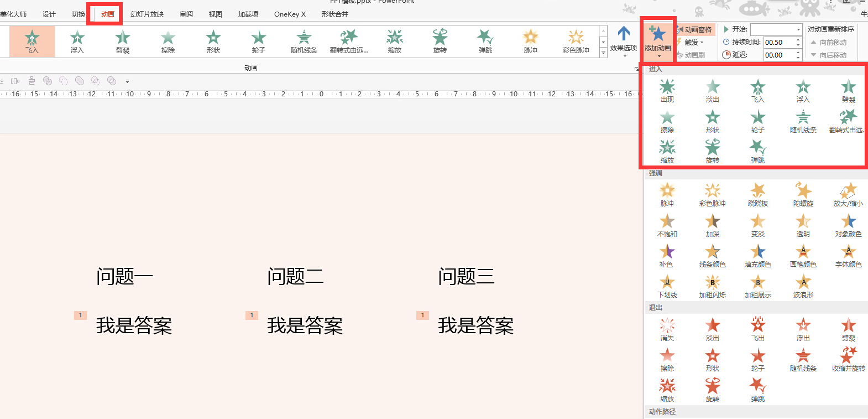Switch to the 设计 tab
Image resolution: width=868 pixels, height=419 pixels.
(x=49, y=14)
